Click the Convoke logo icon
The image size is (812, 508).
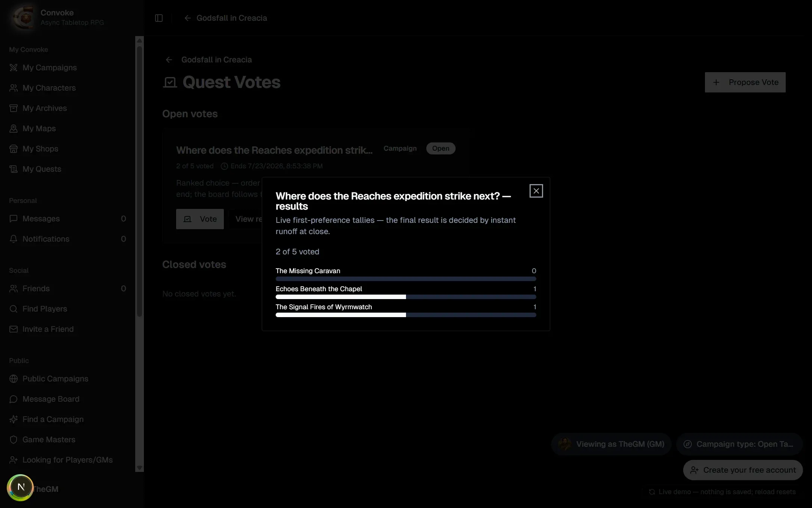[24, 17]
